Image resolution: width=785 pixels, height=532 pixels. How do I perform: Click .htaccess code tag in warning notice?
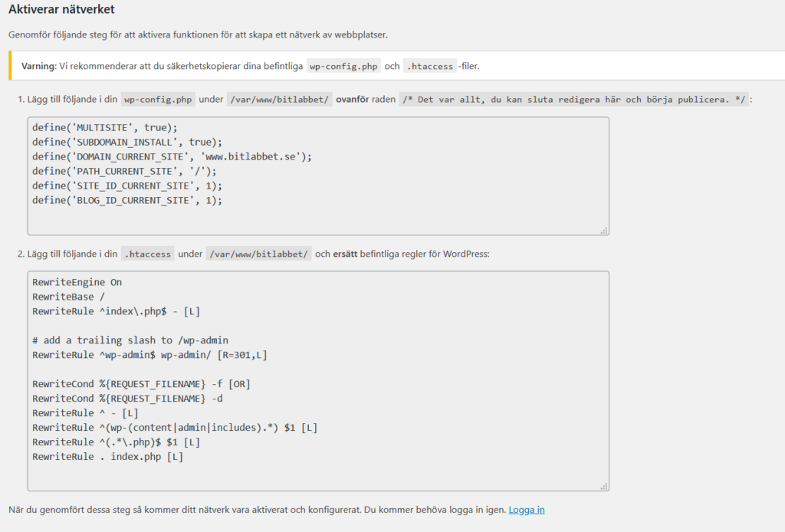coord(429,66)
